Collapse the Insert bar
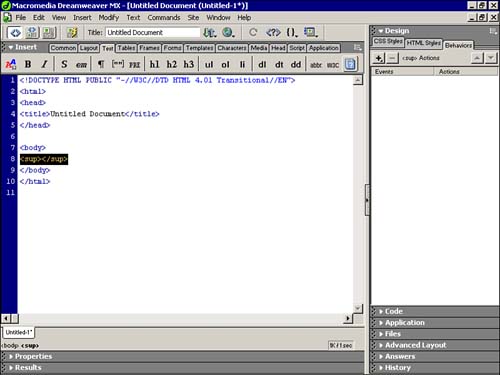The height and width of the screenshot is (375, 500). 11,47
